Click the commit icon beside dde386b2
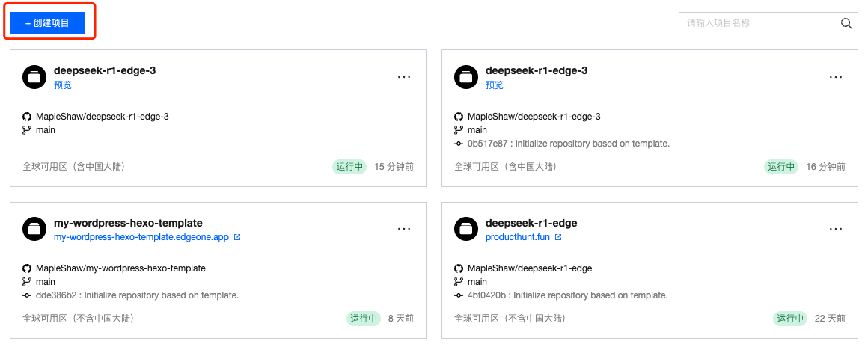Screen dimensions: 868x347 point(27,295)
